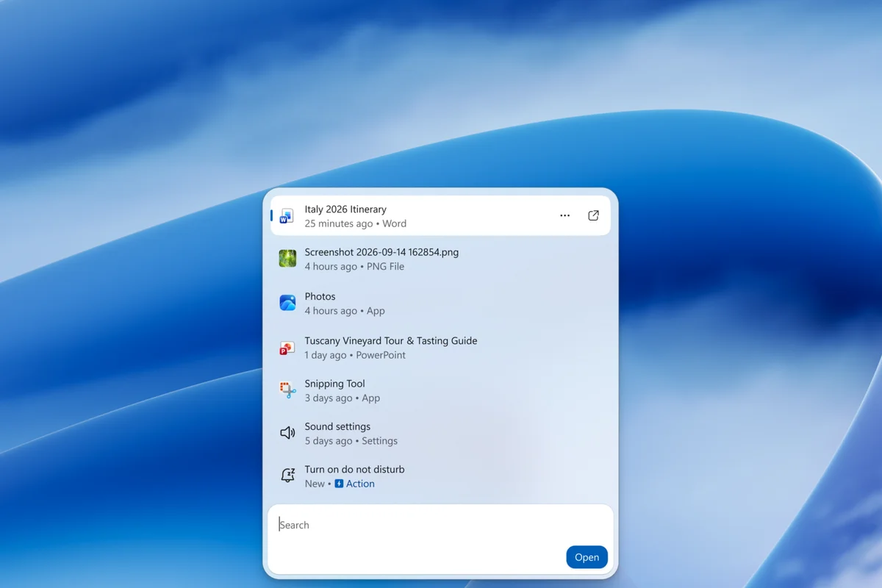Viewport: 882px width, 588px height.
Task: Open more options for Italy 2026 Itinerary
Action: coord(564,216)
